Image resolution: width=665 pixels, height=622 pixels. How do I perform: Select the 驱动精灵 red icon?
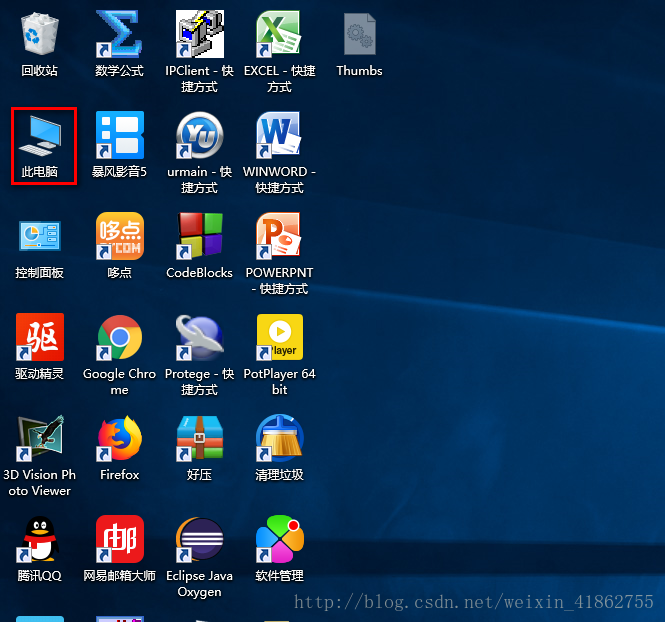coord(39,337)
